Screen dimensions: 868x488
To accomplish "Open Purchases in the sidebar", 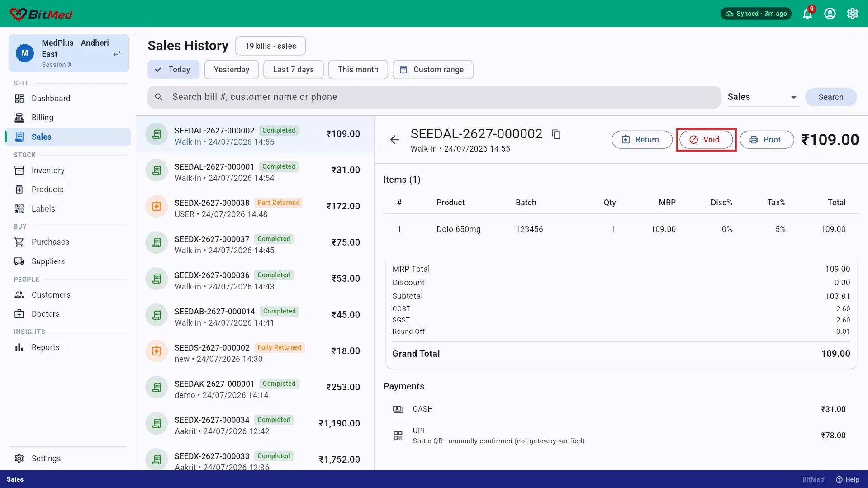I will [x=68, y=242].
